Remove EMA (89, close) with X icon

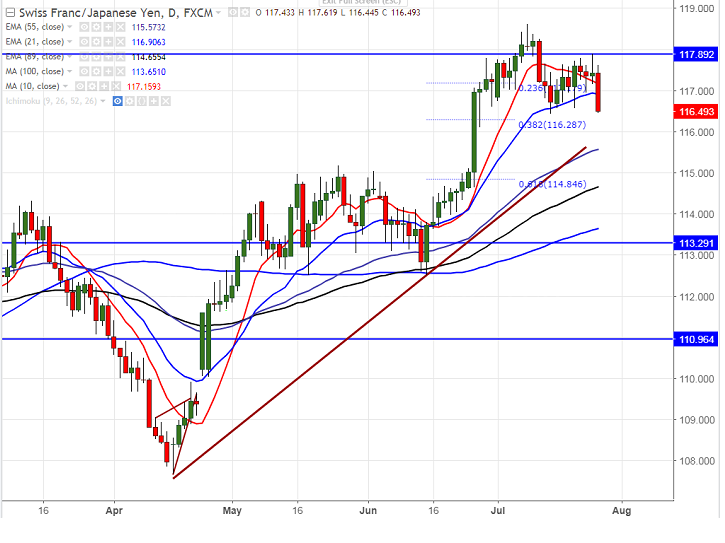120,57
